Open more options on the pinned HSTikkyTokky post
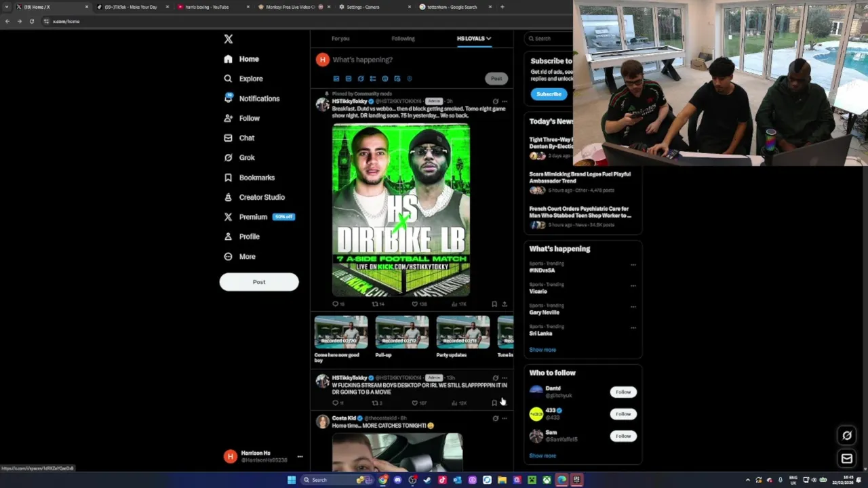The width and height of the screenshot is (868, 488). click(x=504, y=101)
